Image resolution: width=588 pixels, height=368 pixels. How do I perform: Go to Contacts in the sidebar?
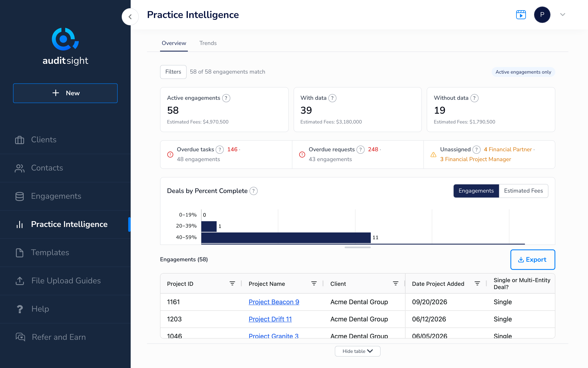pos(65,168)
